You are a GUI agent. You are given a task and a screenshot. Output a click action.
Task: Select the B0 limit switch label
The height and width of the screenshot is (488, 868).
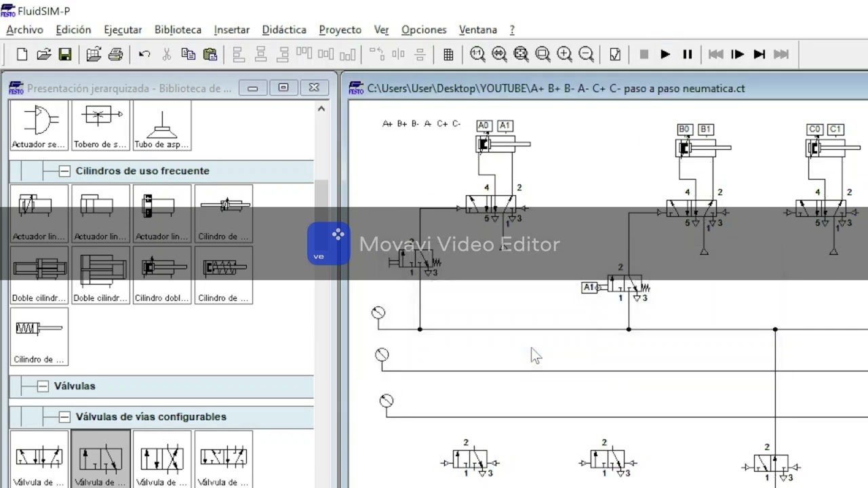[684, 129]
